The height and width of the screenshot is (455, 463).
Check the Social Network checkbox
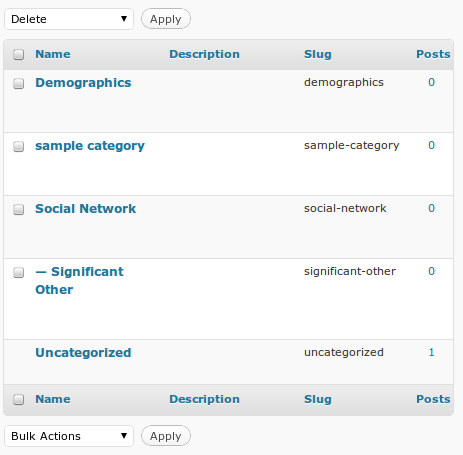pos(19,209)
